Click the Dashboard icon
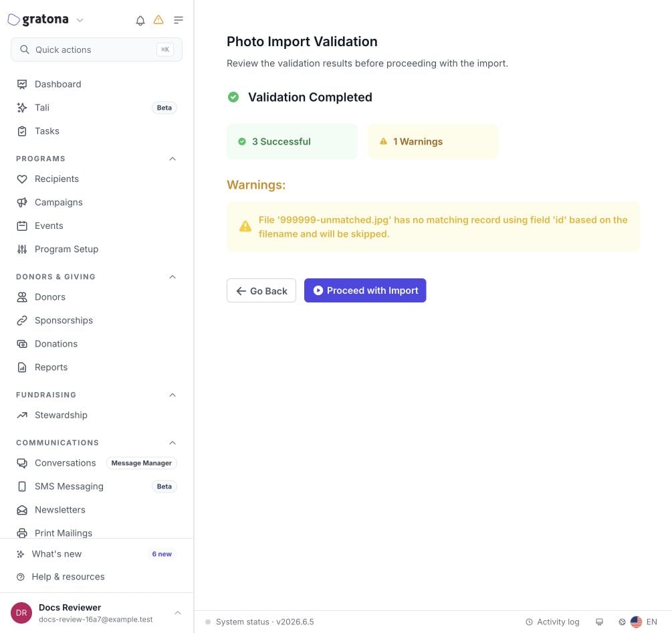The image size is (672, 633). [22, 84]
